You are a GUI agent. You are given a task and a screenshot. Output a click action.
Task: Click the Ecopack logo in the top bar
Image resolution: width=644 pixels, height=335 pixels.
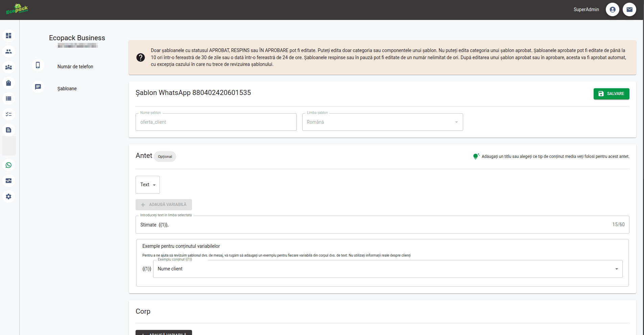(17, 9)
